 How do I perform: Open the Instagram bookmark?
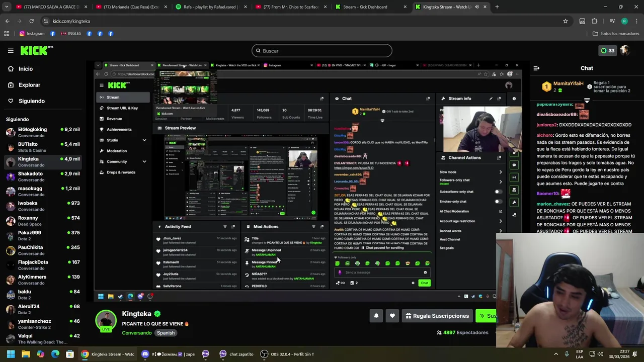coord(32,34)
